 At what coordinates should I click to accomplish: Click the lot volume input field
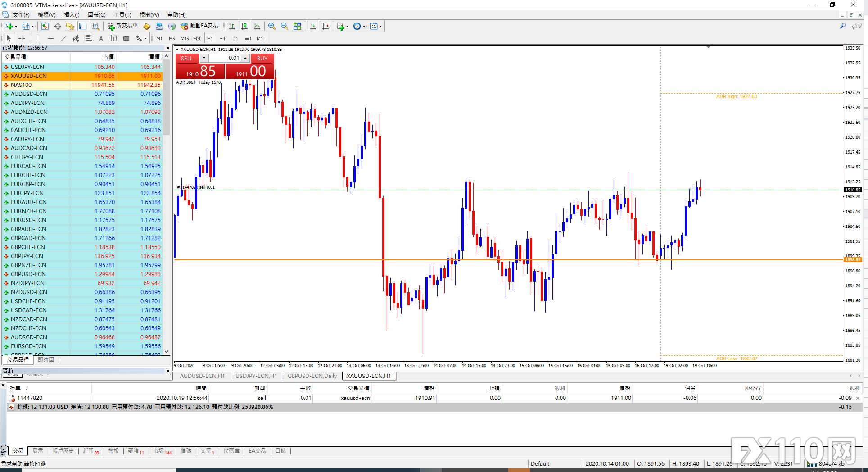pyautogui.click(x=225, y=58)
